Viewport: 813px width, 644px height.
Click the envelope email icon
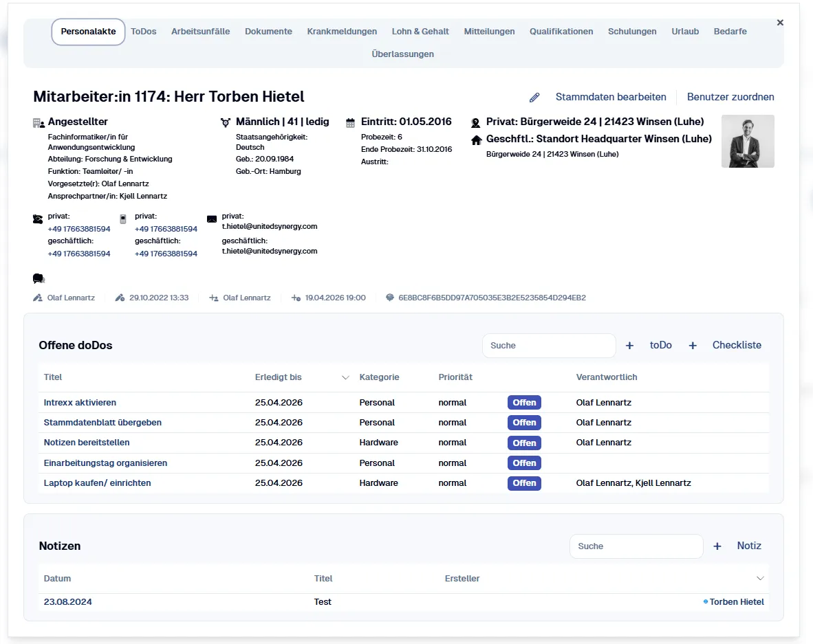click(x=212, y=219)
